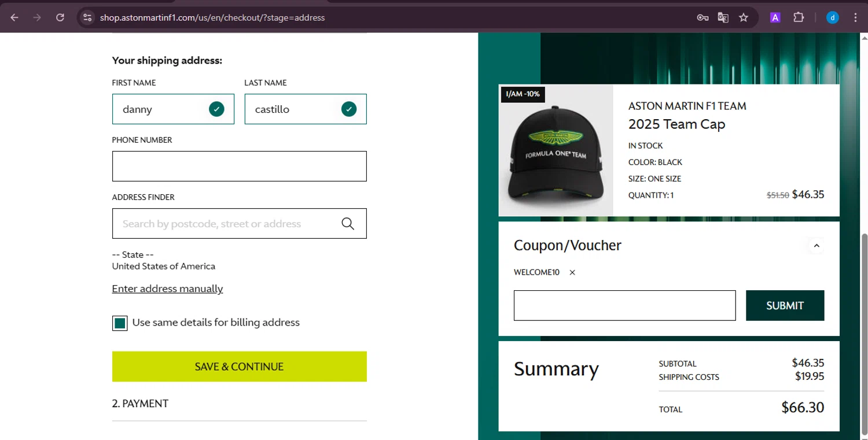Open the Chrome three-dot menu
Screen dimensions: 868x440
click(855, 17)
